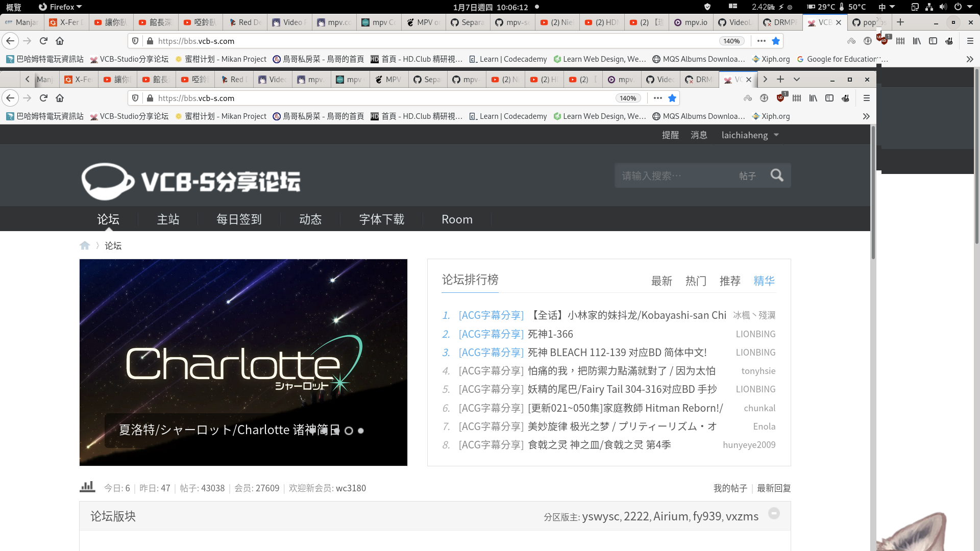Select the hollow carousel dot on banner
Image resolution: width=980 pixels, height=551 pixels.
[x=349, y=431]
